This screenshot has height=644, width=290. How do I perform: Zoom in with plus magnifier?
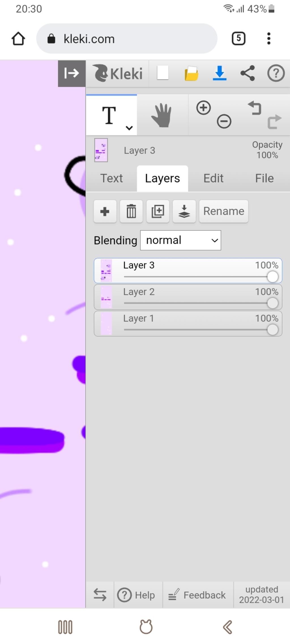[x=204, y=108]
